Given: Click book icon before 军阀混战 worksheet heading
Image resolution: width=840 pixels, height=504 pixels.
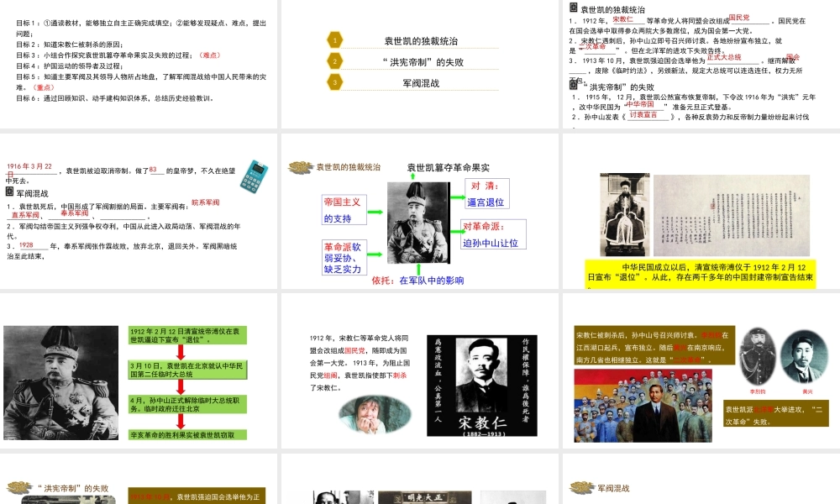Looking at the screenshot, I should 9,192.
